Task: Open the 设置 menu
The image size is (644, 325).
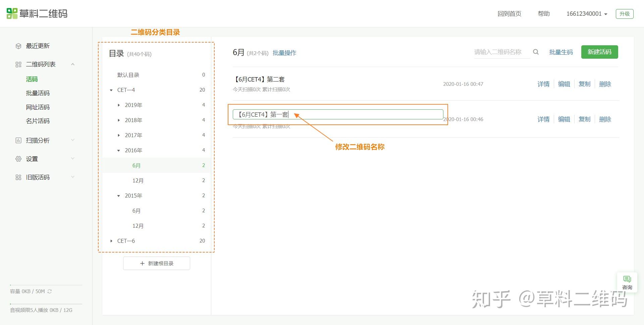Action: (32, 159)
